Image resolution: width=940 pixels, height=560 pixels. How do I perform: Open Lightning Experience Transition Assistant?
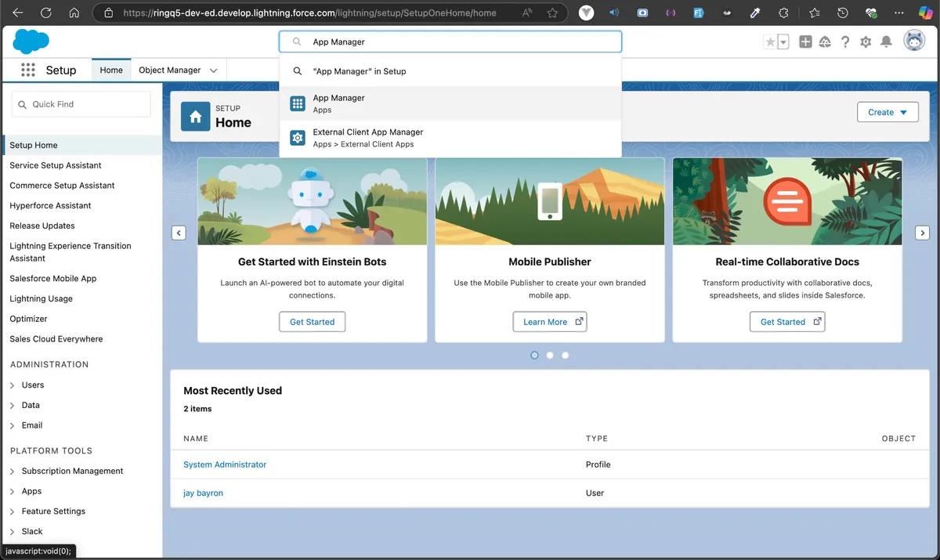[x=70, y=252]
